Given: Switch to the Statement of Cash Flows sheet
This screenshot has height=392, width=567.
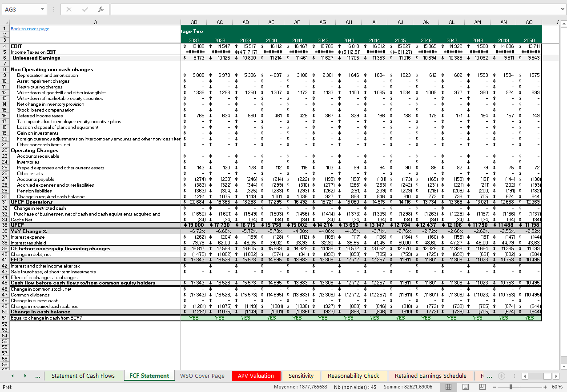Looking at the screenshot, I should pyautogui.click(x=83, y=376).
